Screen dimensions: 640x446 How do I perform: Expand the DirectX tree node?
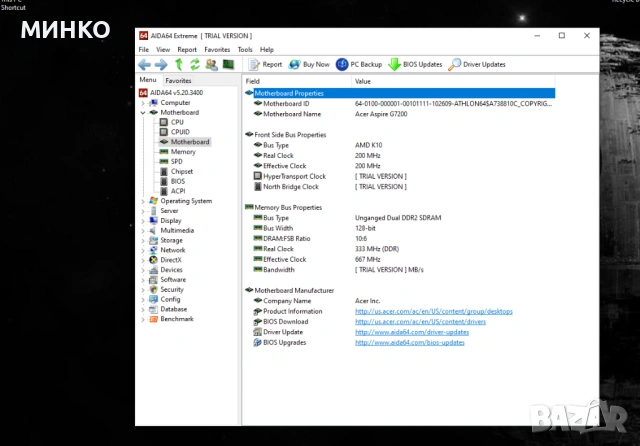(143, 260)
